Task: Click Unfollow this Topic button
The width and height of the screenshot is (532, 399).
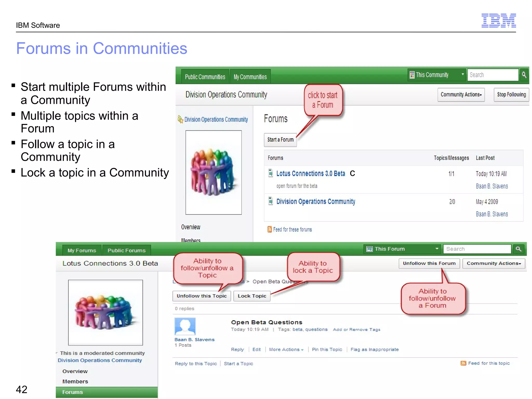Action: [x=202, y=296]
